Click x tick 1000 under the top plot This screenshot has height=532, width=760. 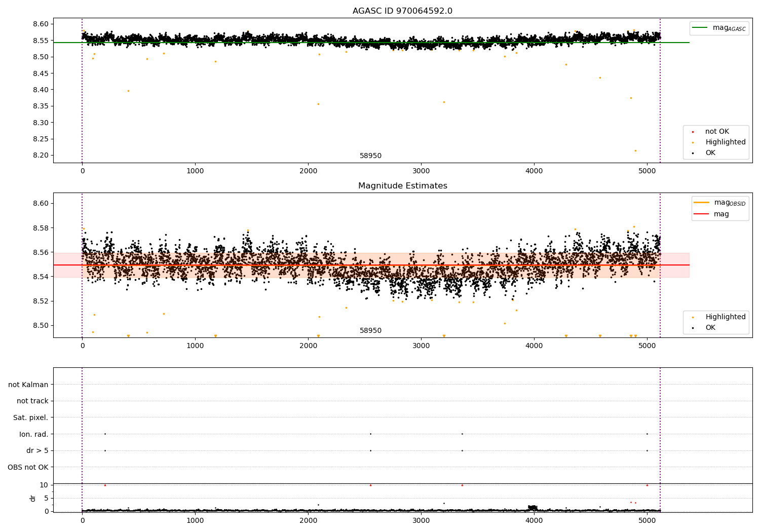pyautogui.click(x=195, y=171)
